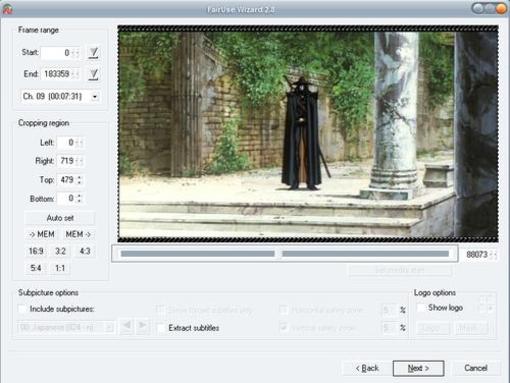Click the Next > button
This screenshot has width=510, height=383.
coord(418,368)
